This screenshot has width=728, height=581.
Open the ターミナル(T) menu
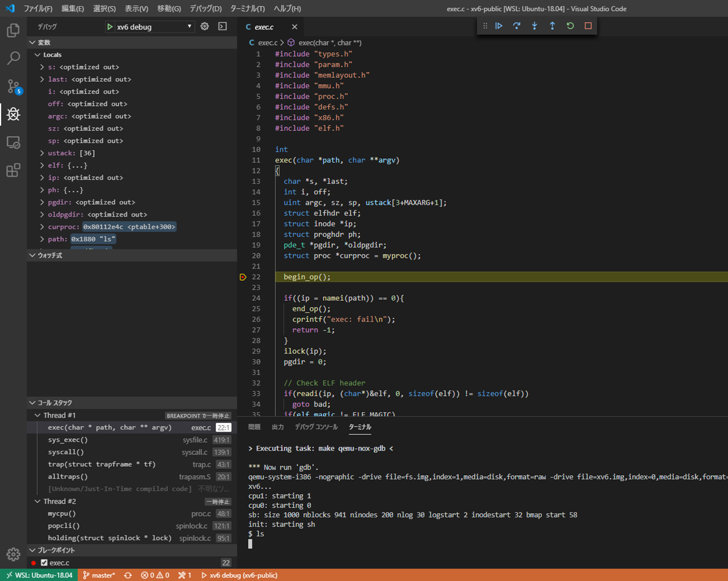click(247, 8)
